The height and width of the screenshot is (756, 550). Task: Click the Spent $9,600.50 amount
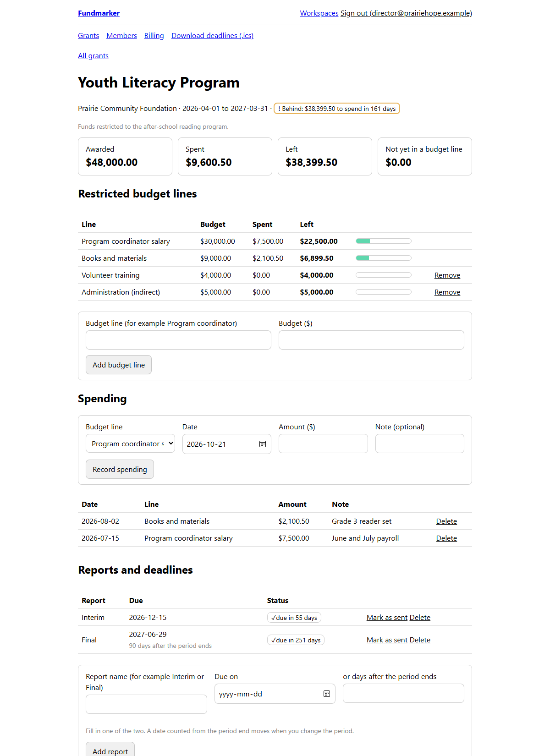[209, 162]
